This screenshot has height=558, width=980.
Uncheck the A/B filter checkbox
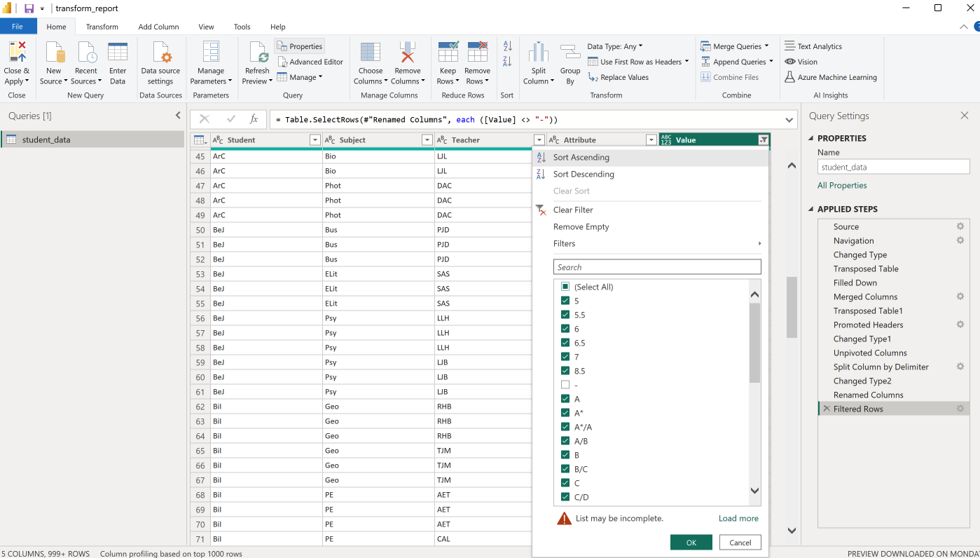point(565,441)
